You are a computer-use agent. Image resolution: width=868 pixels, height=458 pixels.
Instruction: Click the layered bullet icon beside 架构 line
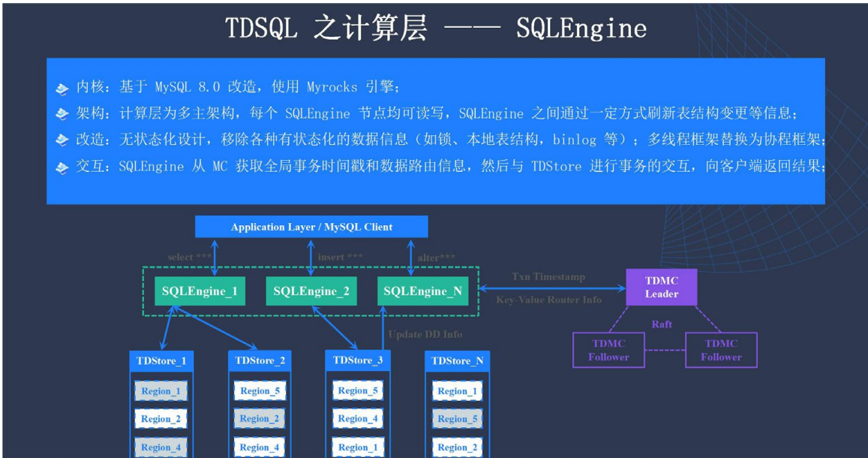pyautogui.click(x=62, y=115)
